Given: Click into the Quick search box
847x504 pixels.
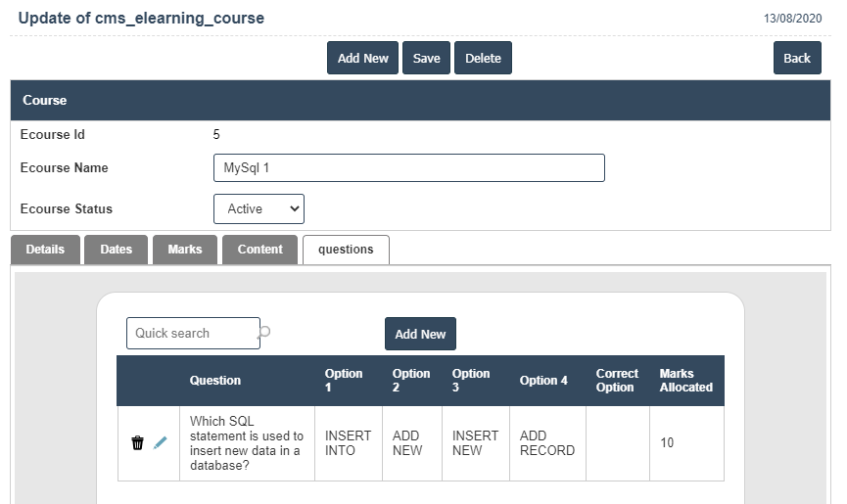Looking at the screenshot, I should [192, 333].
